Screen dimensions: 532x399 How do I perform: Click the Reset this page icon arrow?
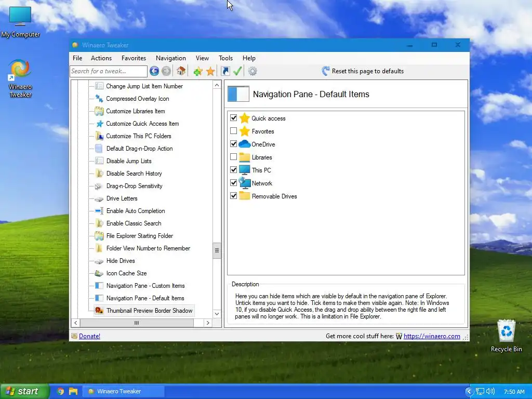coord(325,71)
